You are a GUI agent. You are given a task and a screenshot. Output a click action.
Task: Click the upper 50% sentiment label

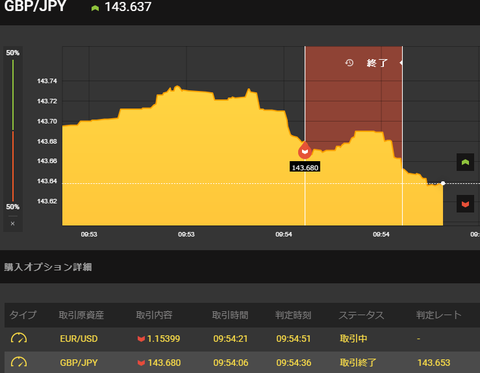[13, 53]
